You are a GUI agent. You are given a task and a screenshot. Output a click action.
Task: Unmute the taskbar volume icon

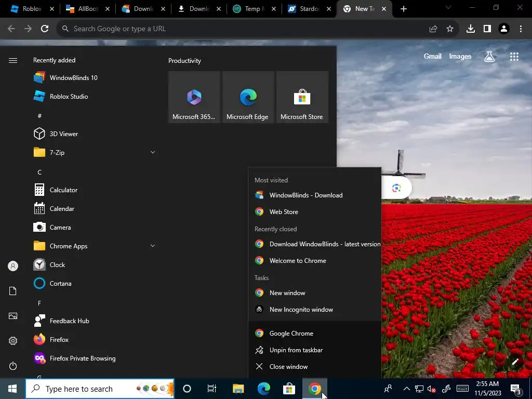[x=432, y=389]
